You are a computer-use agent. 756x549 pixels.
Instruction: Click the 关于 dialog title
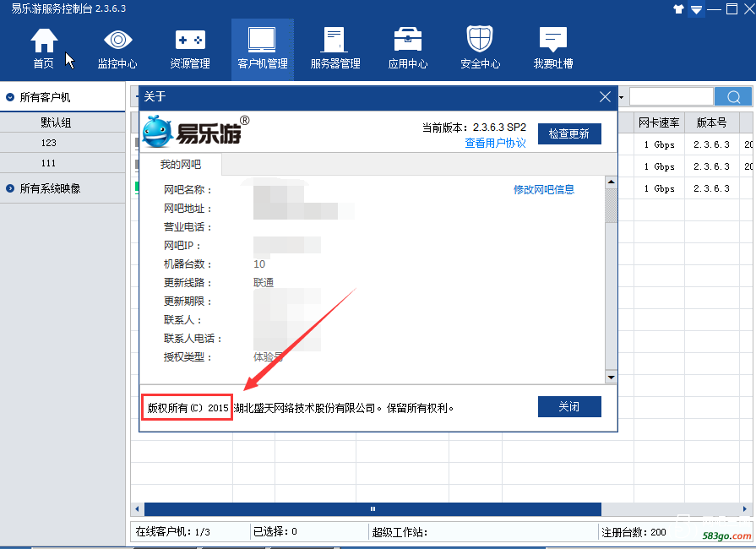pyautogui.click(x=155, y=96)
